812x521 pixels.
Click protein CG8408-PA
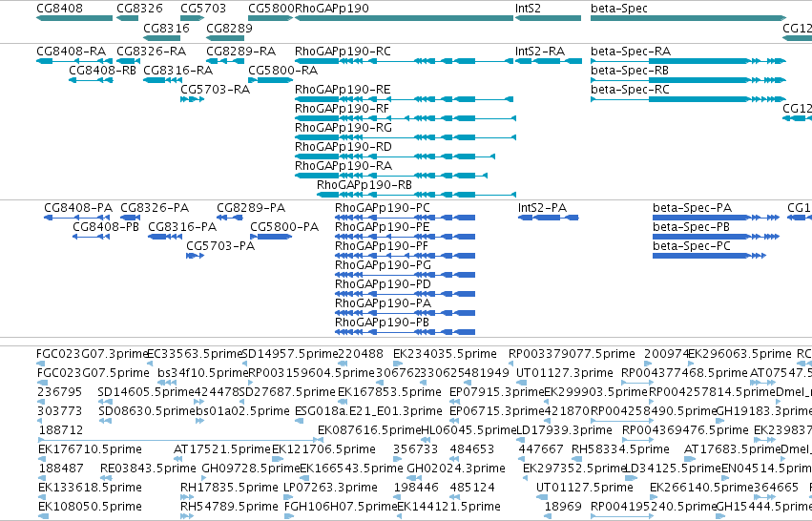point(77,218)
